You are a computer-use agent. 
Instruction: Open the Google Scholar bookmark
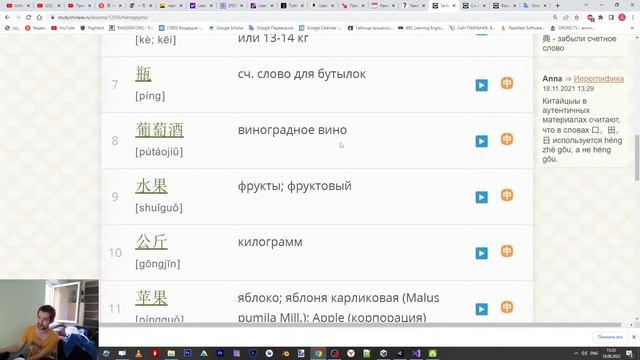coord(226,28)
